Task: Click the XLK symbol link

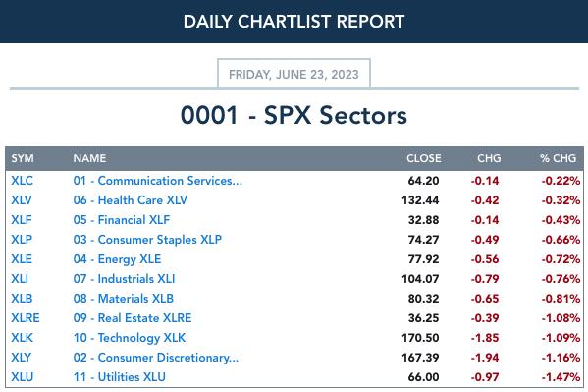Action: click(x=22, y=338)
